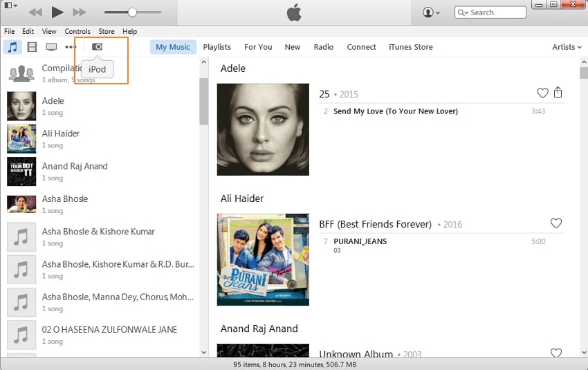Switch to the Connect tab

[361, 47]
